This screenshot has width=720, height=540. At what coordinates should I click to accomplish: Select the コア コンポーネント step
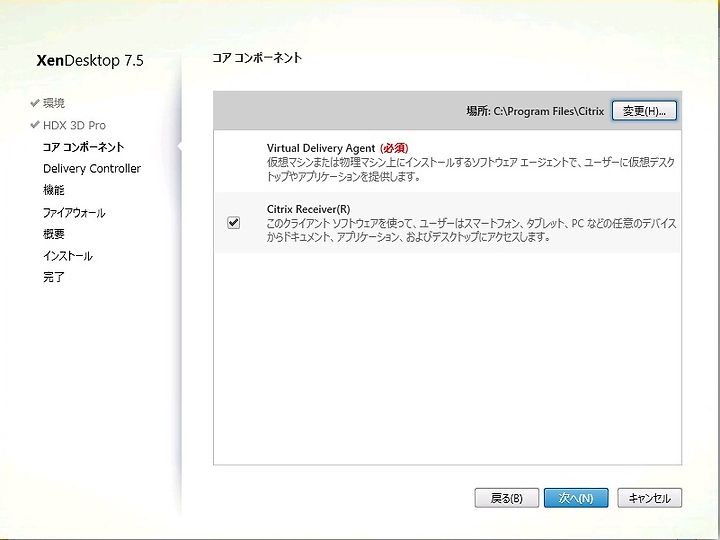coord(83,147)
